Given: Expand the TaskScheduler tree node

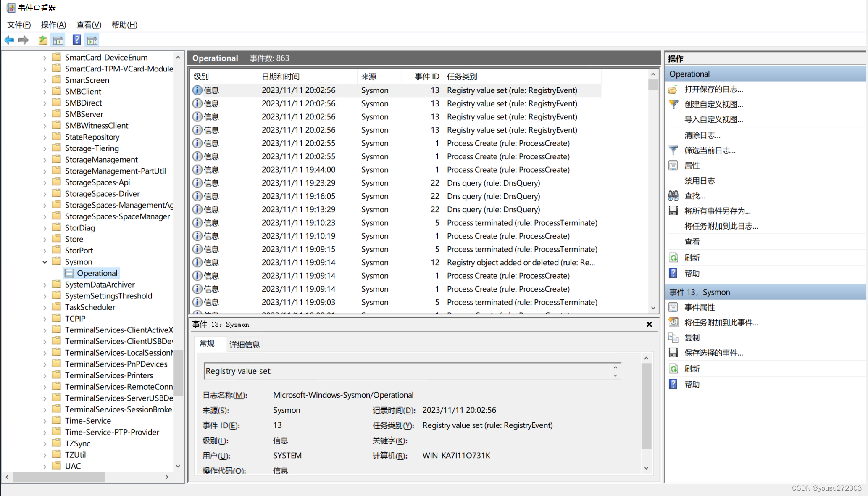Looking at the screenshot, I should 45,307.
